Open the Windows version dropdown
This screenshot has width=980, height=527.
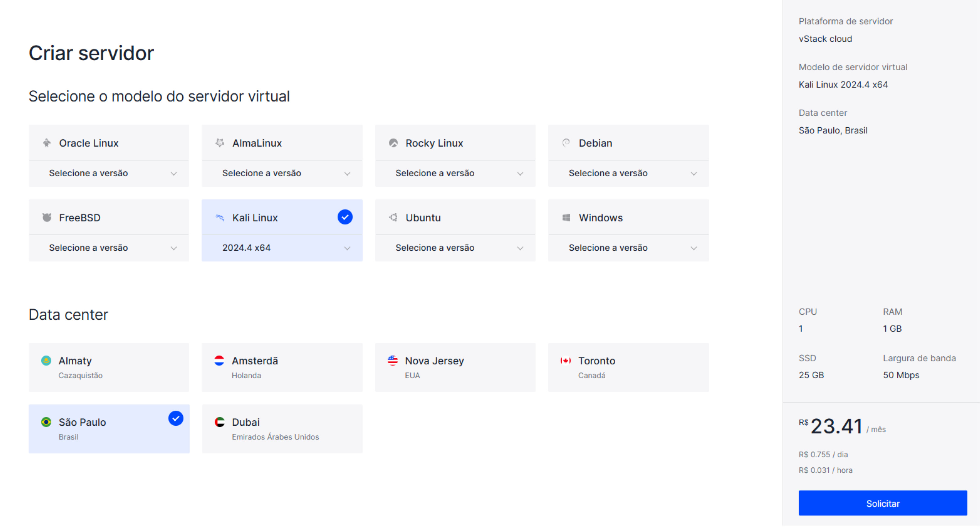click(628, 248)
